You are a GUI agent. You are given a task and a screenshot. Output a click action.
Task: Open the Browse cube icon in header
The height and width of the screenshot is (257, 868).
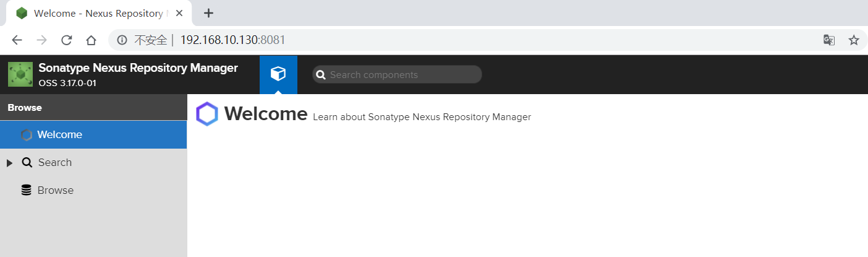[278, 74]
